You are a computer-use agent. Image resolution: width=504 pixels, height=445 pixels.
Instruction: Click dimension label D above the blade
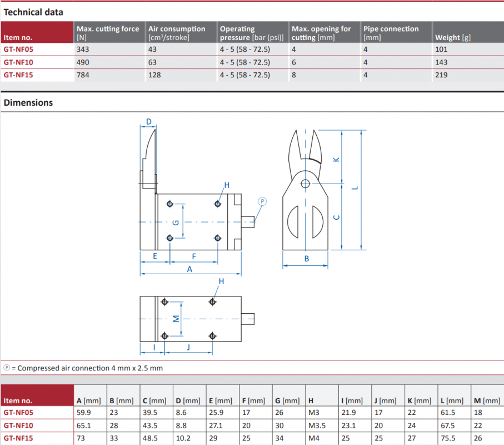tap(149, 122)
